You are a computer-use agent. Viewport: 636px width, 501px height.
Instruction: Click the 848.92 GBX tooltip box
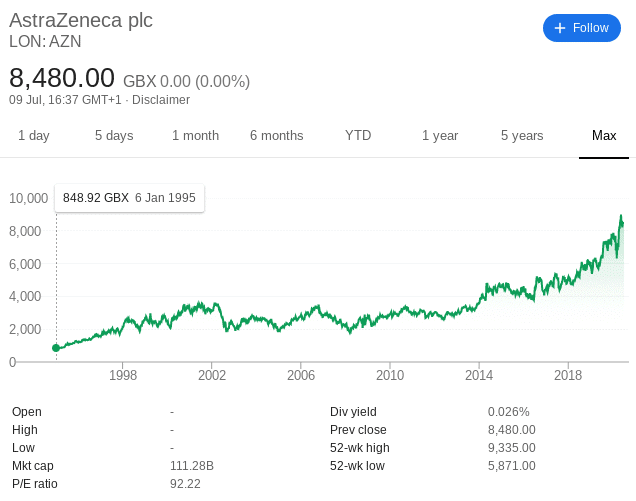point(129,198)
